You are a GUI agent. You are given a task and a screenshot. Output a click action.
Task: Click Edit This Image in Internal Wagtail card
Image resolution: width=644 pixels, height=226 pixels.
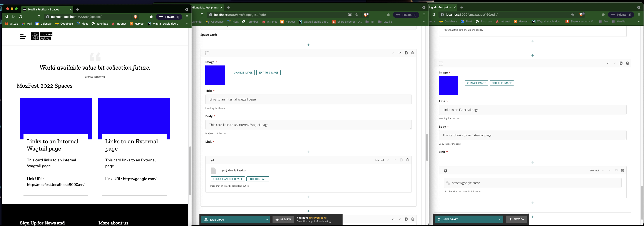point(268,73)
